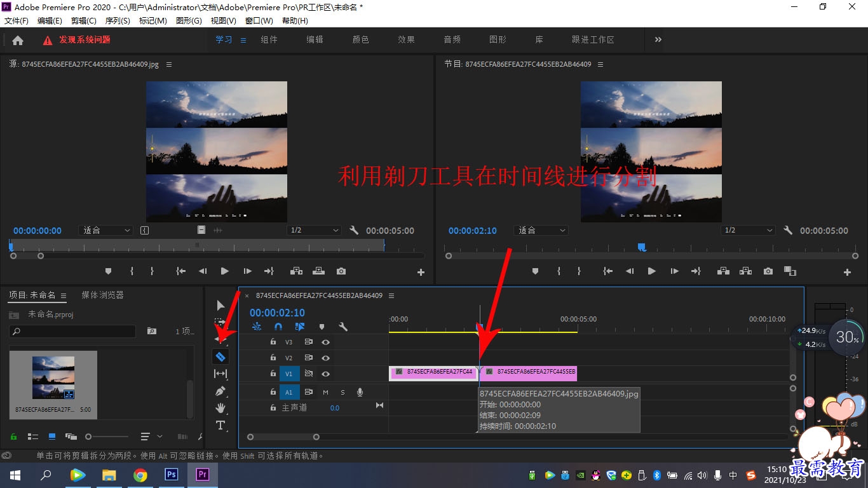The width and height of the screenshot is (868, 488).
Task: Open Button Editor plus in Source monitor
Action: 421,273
